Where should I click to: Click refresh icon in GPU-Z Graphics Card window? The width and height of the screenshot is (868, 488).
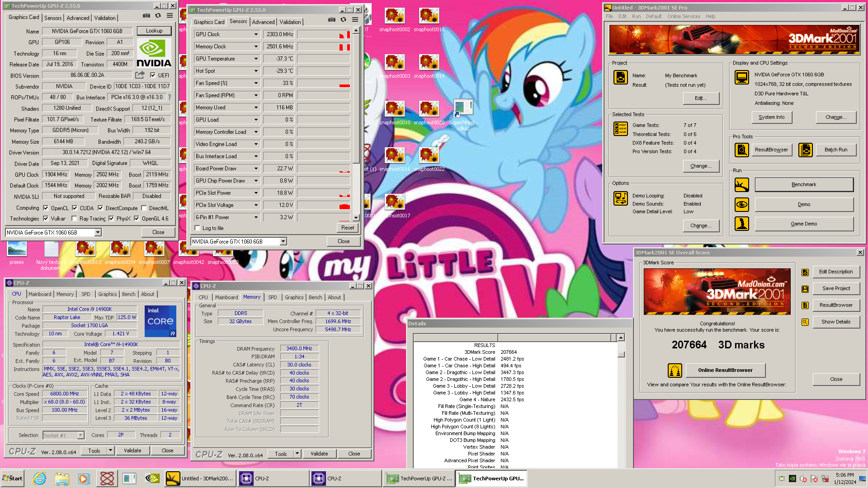tap(158, 16)
